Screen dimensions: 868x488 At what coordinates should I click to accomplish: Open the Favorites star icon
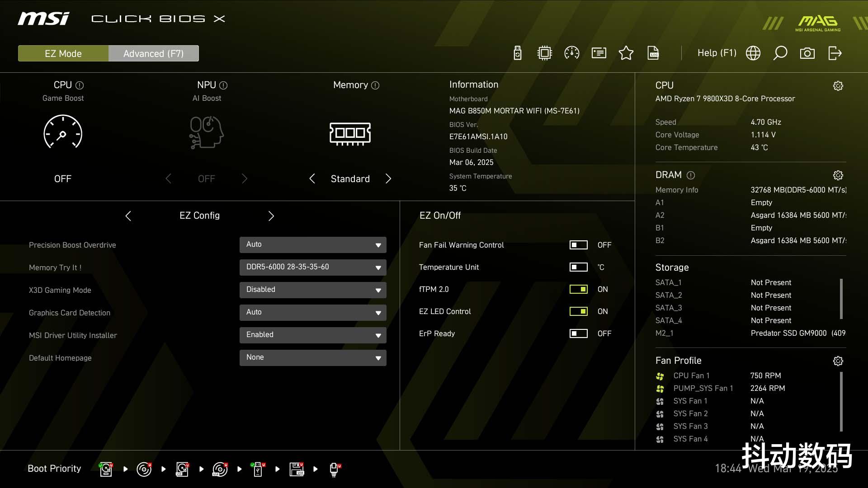pyautogui.click(x=626, y=53)
